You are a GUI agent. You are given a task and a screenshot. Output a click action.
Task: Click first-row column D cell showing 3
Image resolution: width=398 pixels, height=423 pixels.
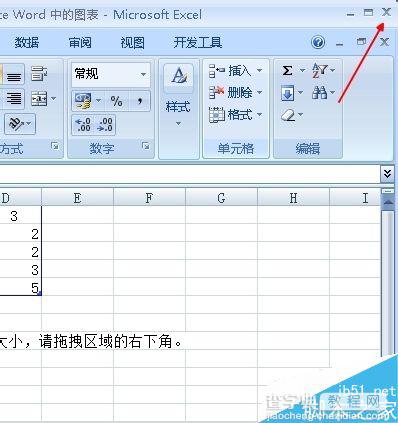click(21, 215)
